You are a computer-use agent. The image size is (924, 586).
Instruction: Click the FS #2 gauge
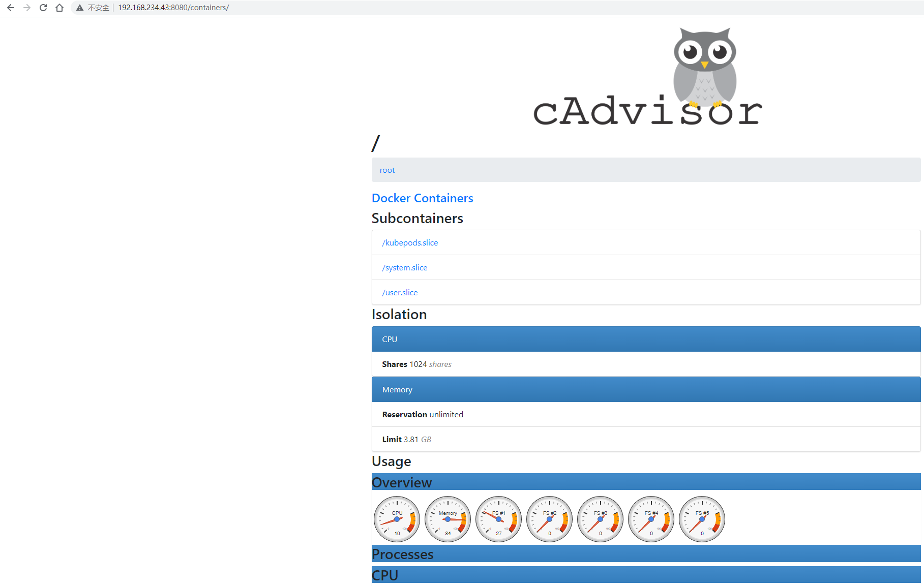coord(550,519)
